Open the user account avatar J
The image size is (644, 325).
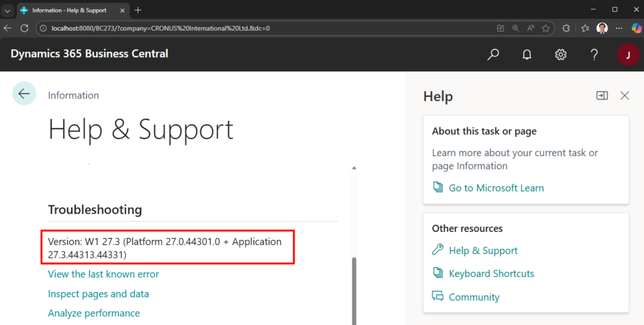coord(628,55)
